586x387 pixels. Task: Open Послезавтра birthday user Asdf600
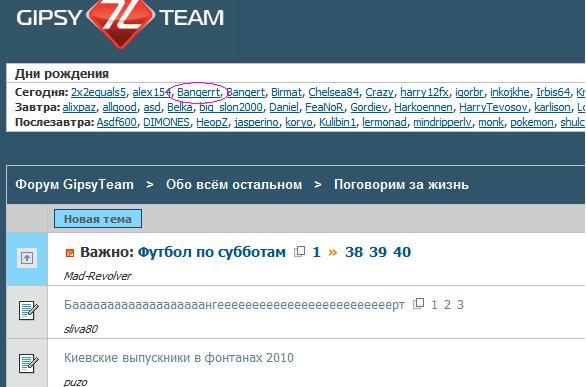point(117,123)
